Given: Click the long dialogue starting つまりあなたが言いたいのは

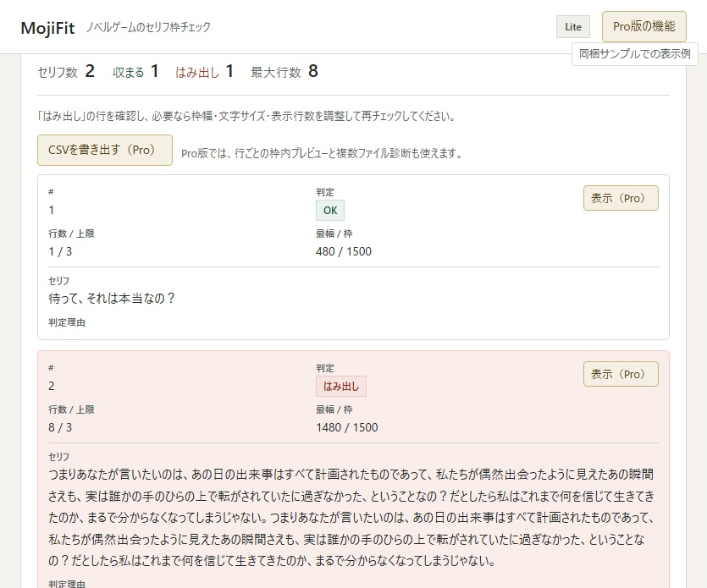Looking at the screenshot, I should click(351, 517).
